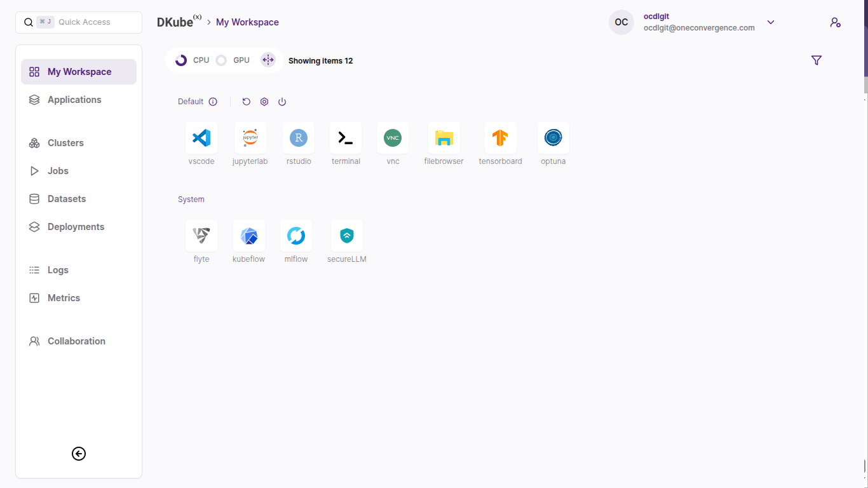The width and height of the screenshot is (868, 488).
Task: Launch the kubeflow system app
Action: (248, 236)
